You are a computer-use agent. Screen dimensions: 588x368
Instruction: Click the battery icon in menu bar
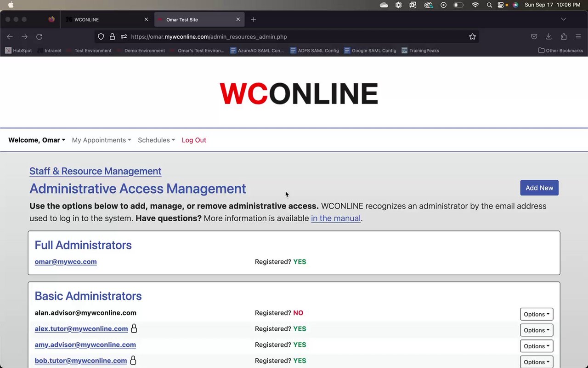458,5
